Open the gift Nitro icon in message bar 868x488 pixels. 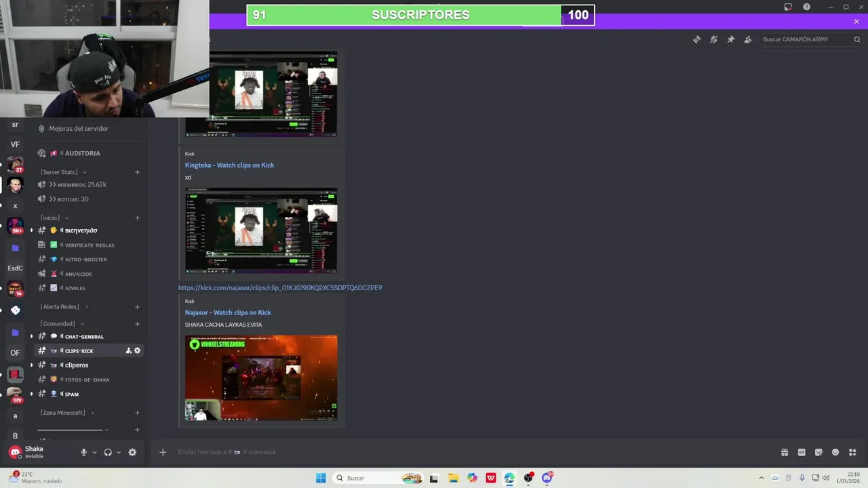click(785, 452)
